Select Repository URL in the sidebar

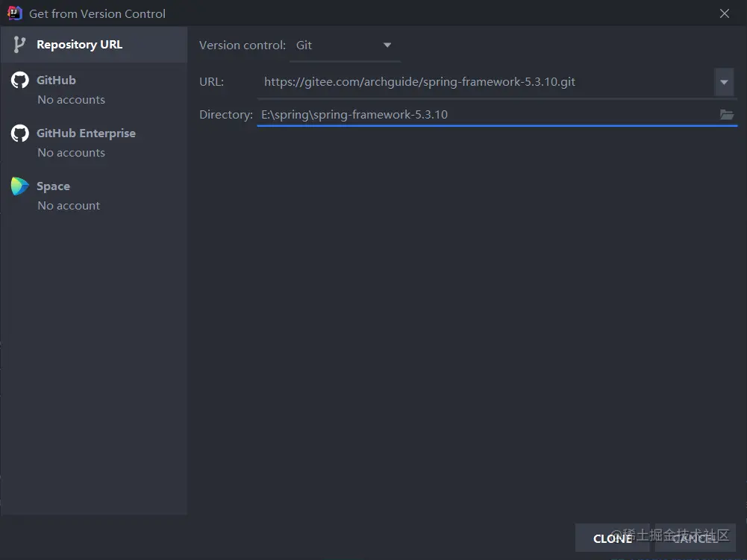[x=94, y=45]
